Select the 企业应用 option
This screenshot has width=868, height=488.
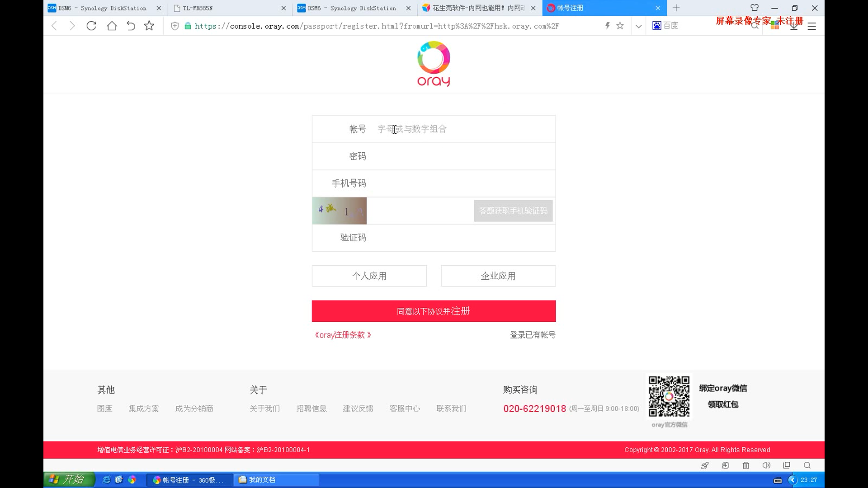tap(498, 276)
